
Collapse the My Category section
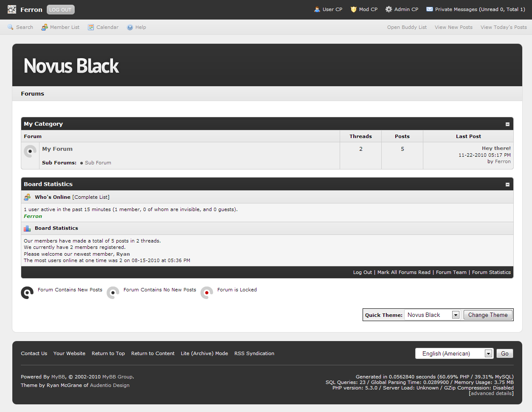[x=507, y=124]
